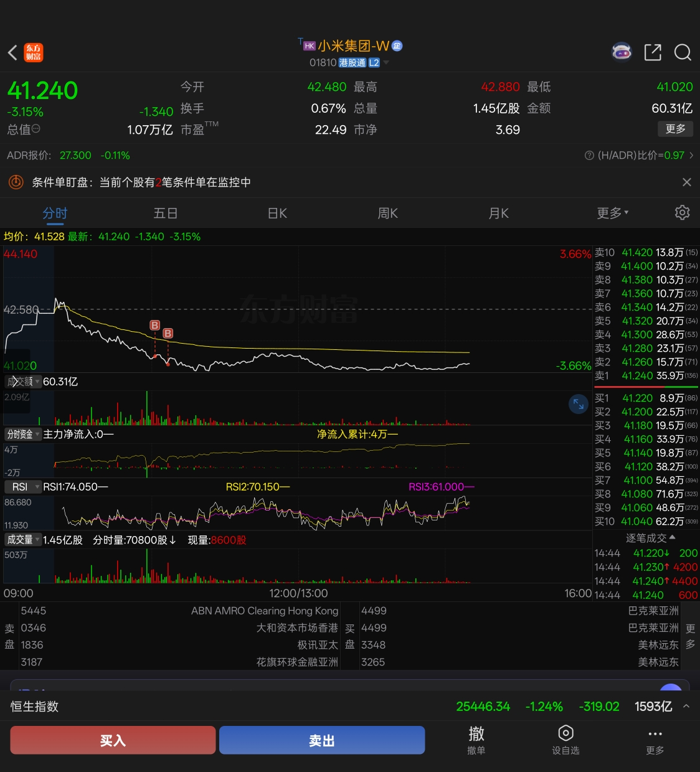
Task: Expand the chart to fullscreen
Action: click(x=579, y=404)
